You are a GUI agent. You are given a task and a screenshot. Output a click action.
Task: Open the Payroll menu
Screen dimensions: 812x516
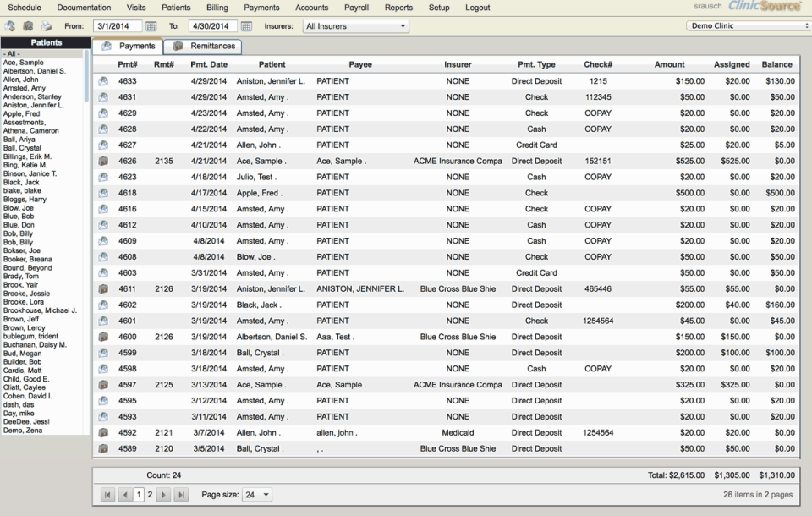click(356, 8)
